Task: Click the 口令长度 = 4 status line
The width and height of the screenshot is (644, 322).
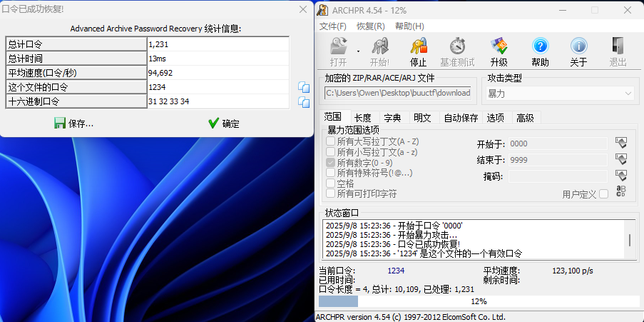Action: 397,289
